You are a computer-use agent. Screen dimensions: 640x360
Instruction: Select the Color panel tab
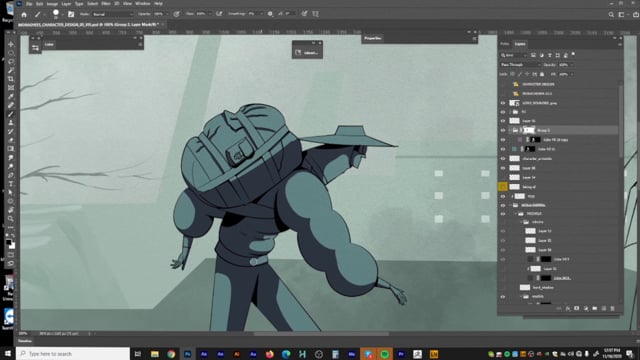[49, 44]
